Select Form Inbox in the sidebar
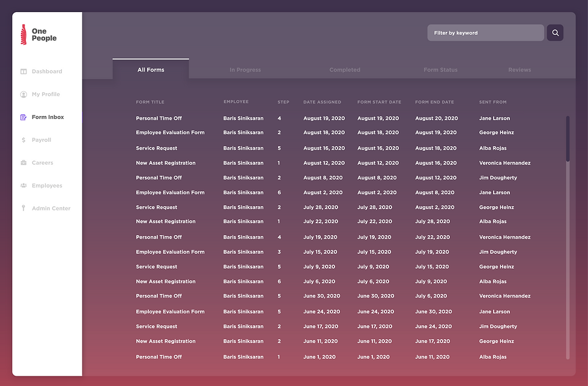The image size is (588, 386). 47,117
